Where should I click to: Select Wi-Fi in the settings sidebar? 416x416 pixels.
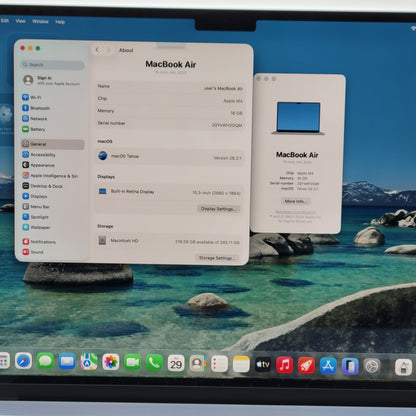click(x=53, y=97)
